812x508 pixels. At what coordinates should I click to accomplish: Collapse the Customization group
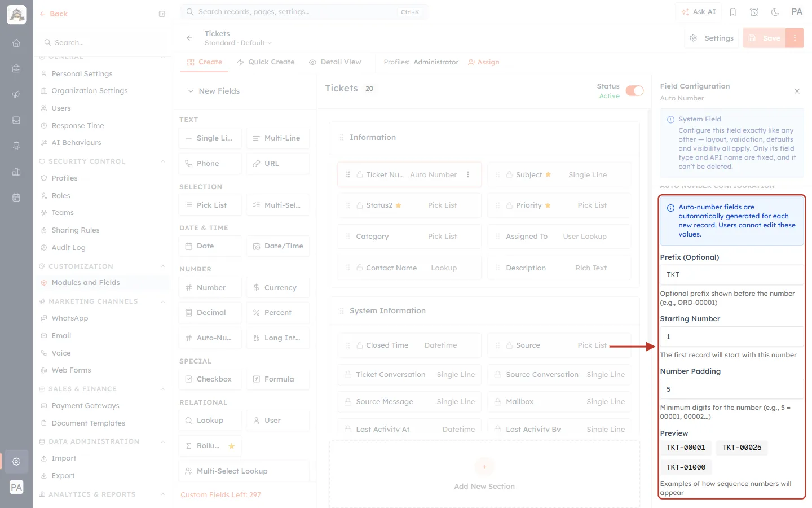(163, 266)
